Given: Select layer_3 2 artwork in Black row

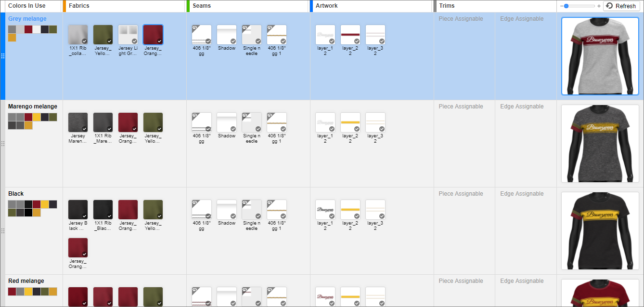Looking at the screenshot, I should [x=375, y=210].
